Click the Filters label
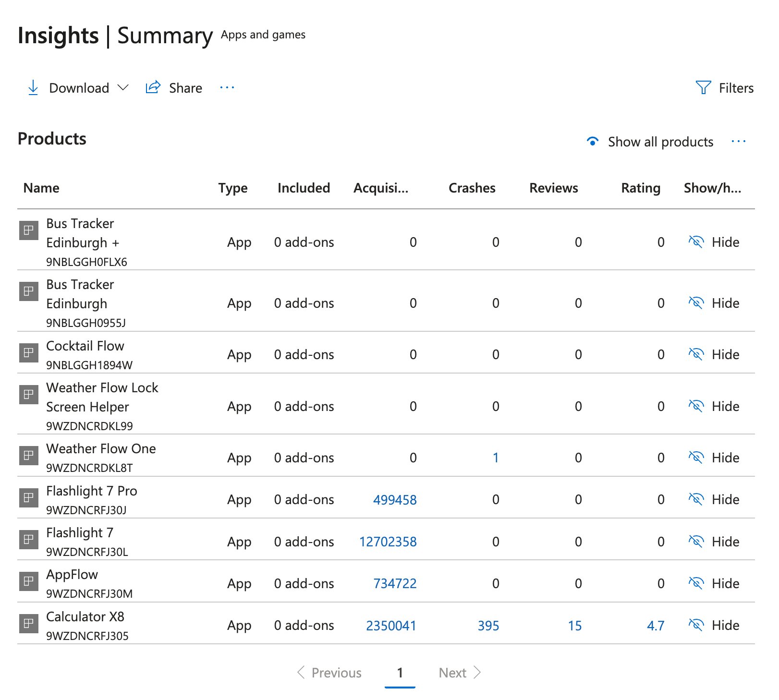 [x=736, y=88]
